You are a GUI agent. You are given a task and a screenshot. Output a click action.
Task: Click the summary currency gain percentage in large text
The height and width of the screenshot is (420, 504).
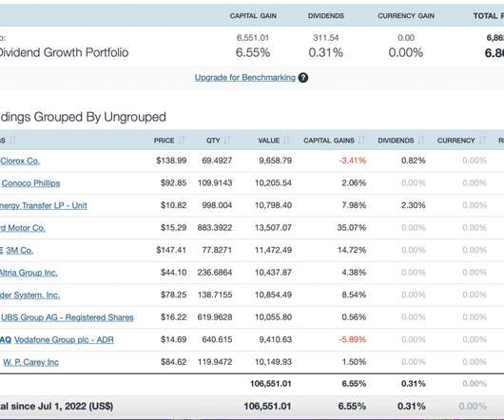coord(406,52)
